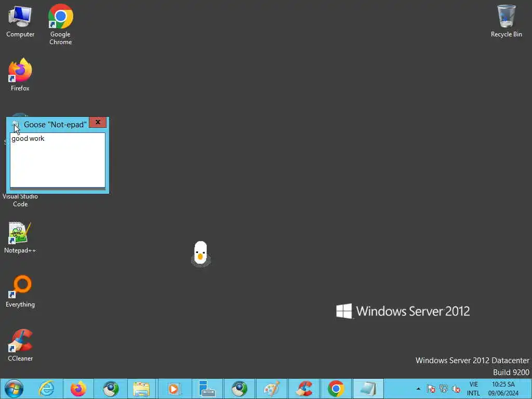Launch Internet Explorer from the taskbar

click(x=46, y=389)
